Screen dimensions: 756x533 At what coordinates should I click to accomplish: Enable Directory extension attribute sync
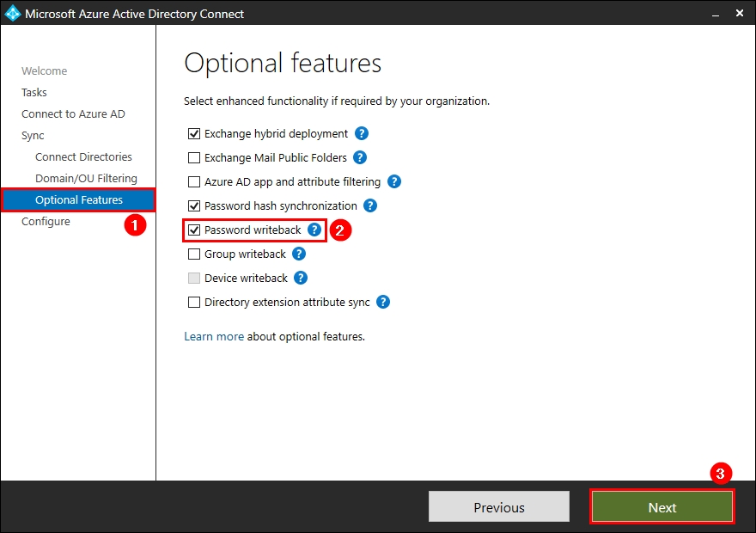point(193,302)
